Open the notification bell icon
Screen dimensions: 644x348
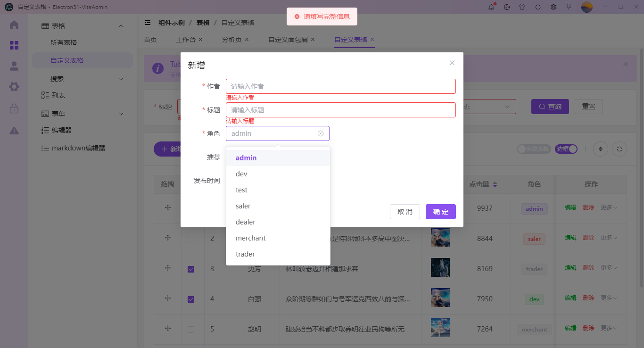[x=491, y=7]
